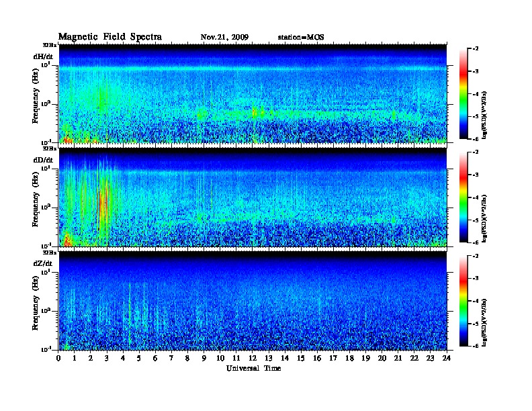Click the dZ/dt spectrogram panel
Viewport: 532px width, 411px height.
[253, 300]
